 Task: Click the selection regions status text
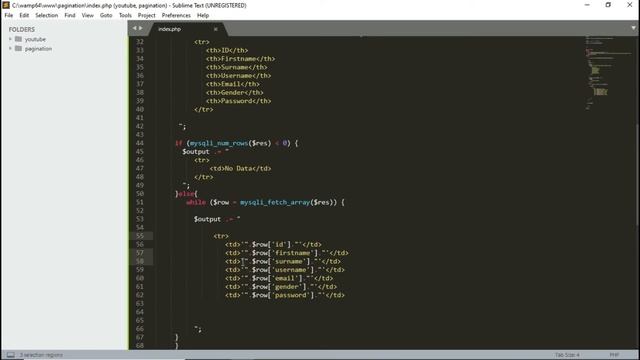click(41, 355)
